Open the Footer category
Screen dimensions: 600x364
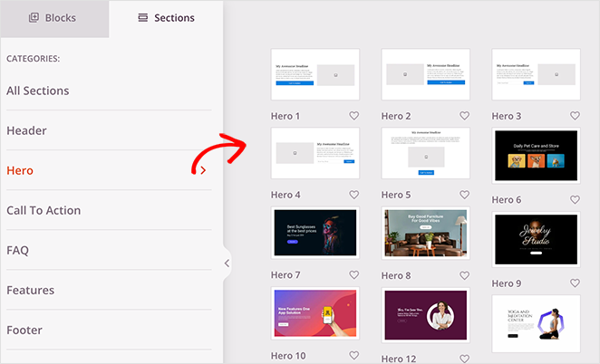pyautogui.click(x=109, y=330)
